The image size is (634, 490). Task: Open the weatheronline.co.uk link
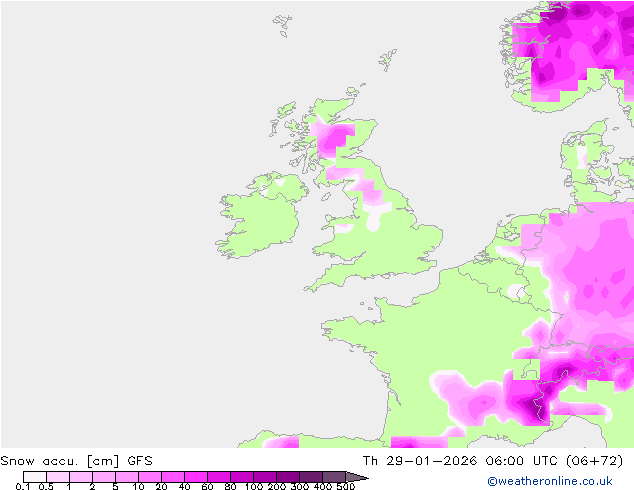tap(550, 481)
